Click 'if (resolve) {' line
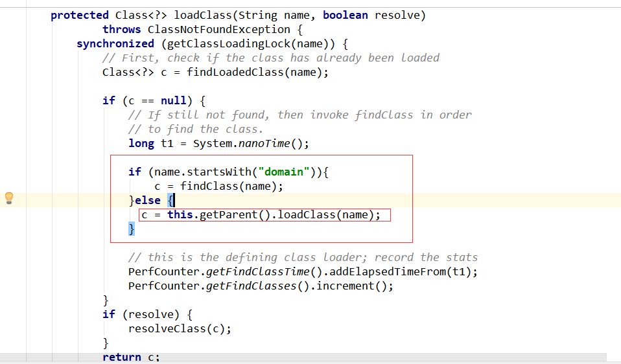 (x=147, y=315)
